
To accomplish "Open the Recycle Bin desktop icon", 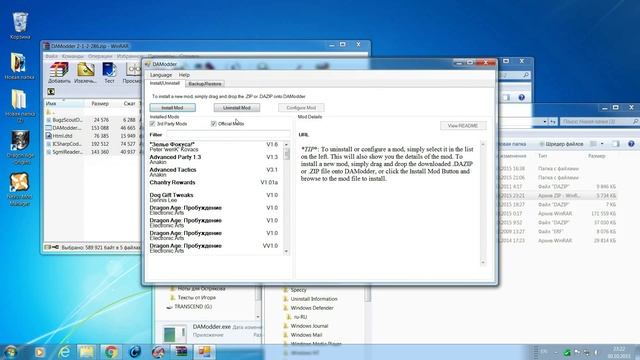I will [20, 22].
